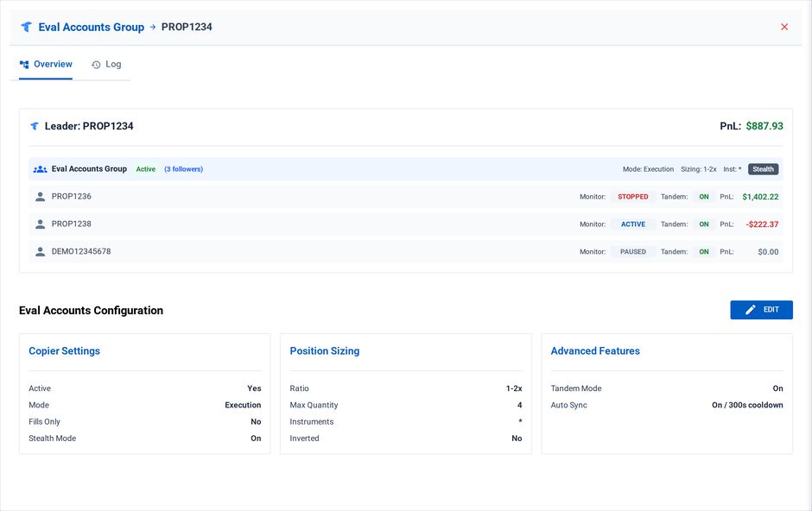Click the user icon for PROP1236
The height and width of the screenshot is (511, 812).
pos(40,197)
